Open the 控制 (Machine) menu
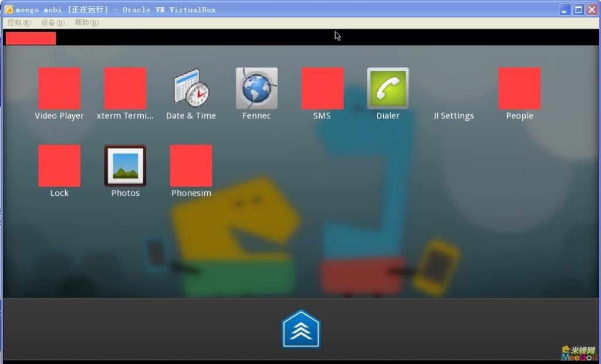Viewport: 601px width, 364px height. [18, 23]
